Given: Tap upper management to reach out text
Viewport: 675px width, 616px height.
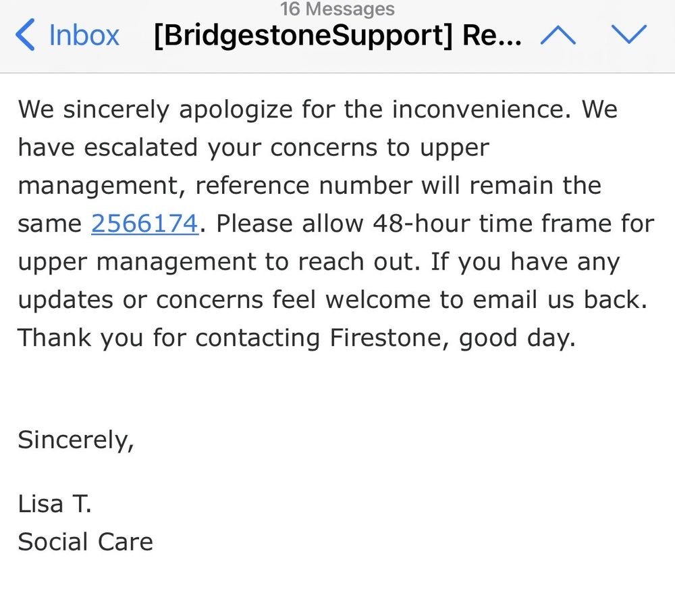Looking at the screenshot, I should 216,262.
